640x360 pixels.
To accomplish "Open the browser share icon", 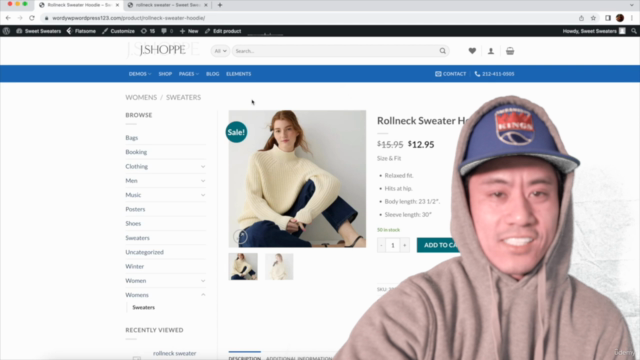I will click(581, 18).
